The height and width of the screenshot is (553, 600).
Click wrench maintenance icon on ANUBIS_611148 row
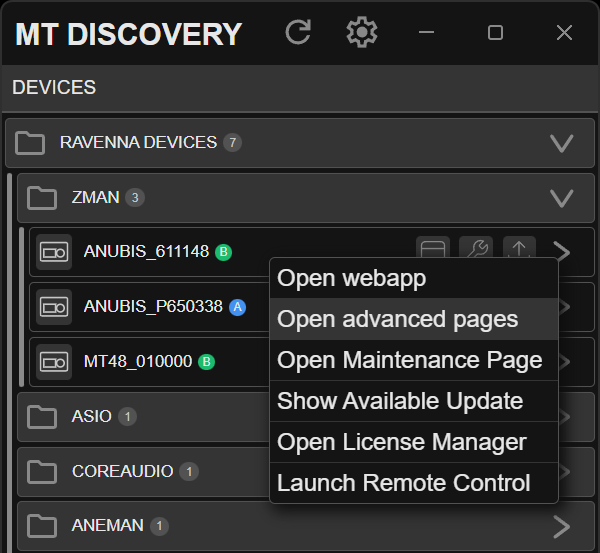tap(476, 248)
